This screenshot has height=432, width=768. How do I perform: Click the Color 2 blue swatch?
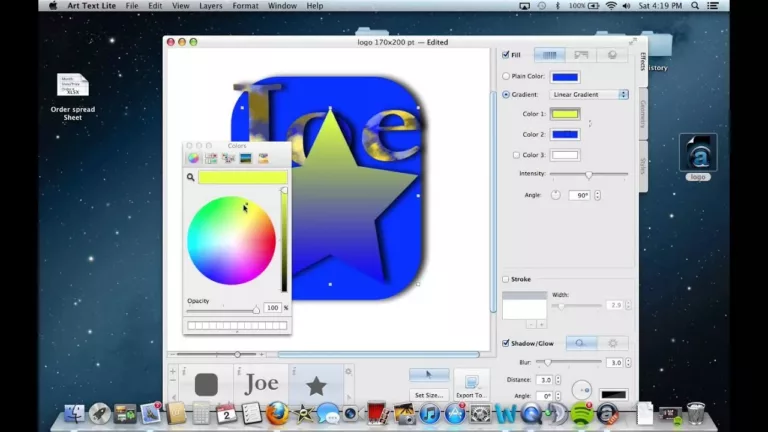(x=565, y=134)
